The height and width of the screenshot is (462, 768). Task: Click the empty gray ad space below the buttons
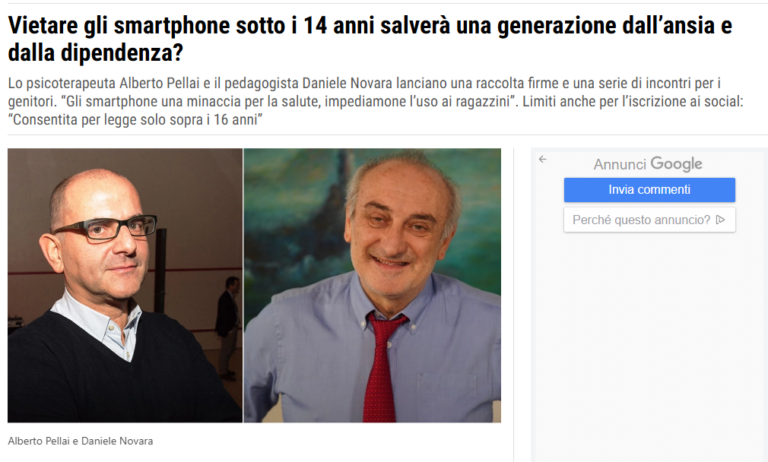(x=649, y=343)
